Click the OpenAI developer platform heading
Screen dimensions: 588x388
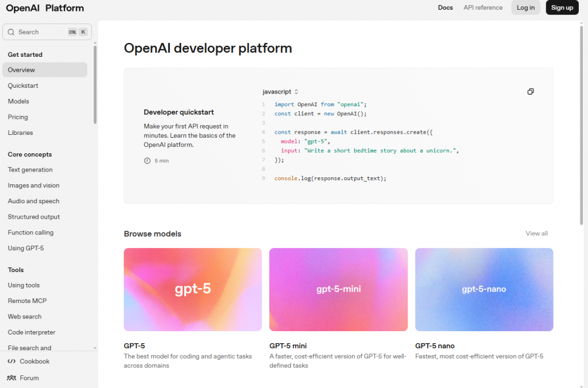208,48
